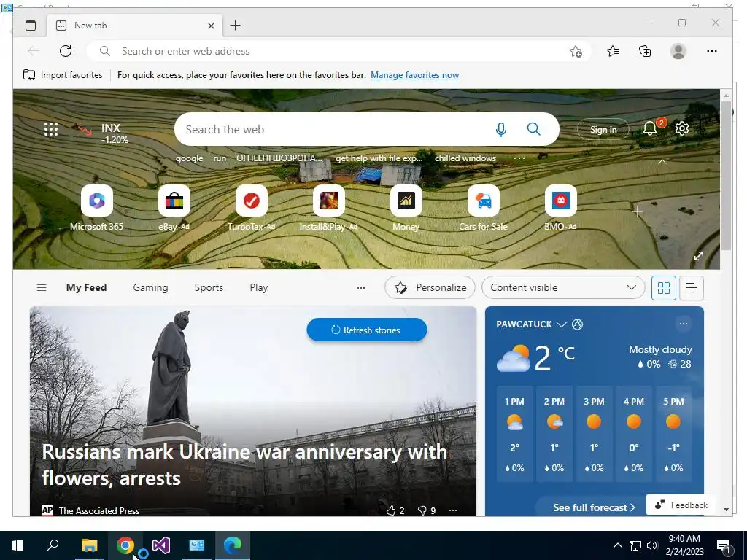Expand the Content visible dropdown
Image resolution: width=747 pixels, height=560 pixels.
tap(563, 287)
